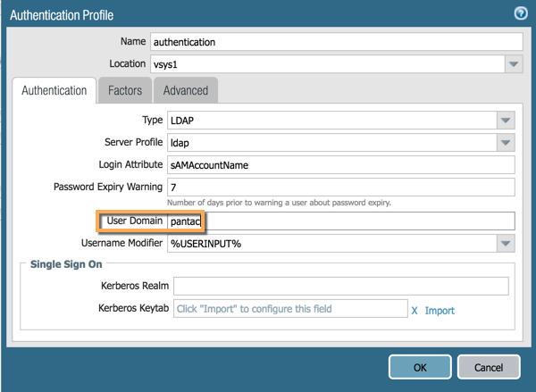Click the Import link for Kerberos Keytab
Image resolution: width=536 pixels, height=392 pixels.
[440, 310]
